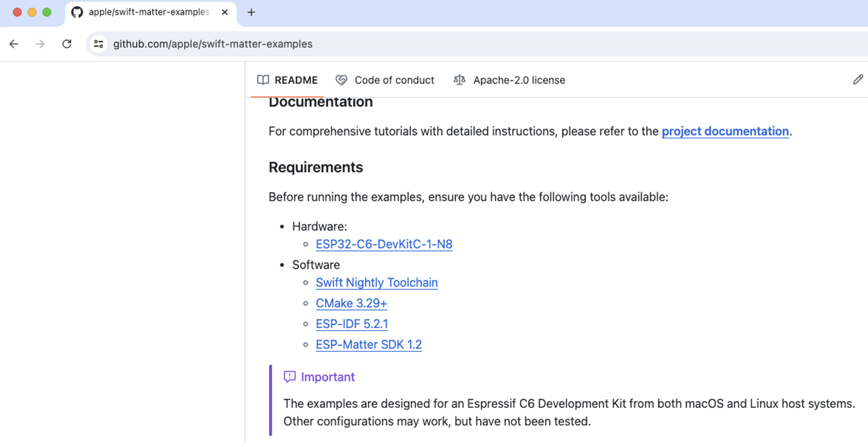Open the Swift Nightly Toolchain link
Viewport: 868px width, 447px height.
(x=377, y=283)
